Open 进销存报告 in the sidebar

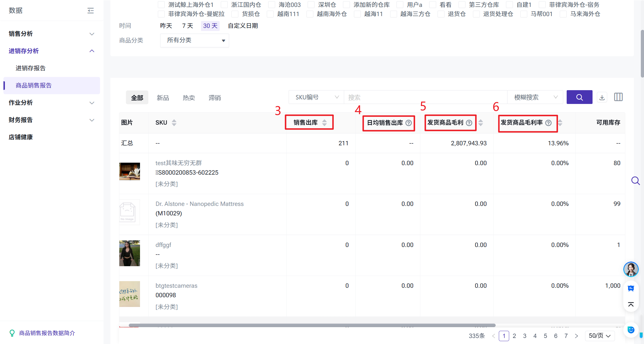click(30, 68)
